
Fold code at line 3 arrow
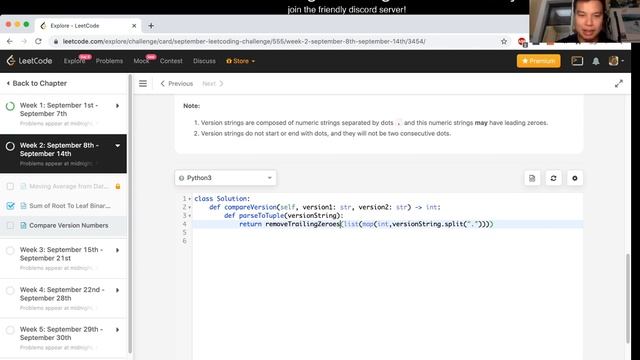190,216
